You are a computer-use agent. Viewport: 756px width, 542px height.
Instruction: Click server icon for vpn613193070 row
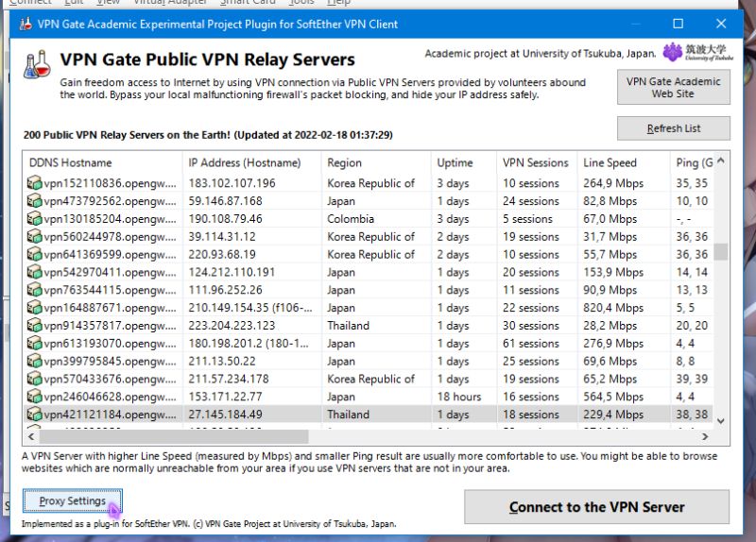click(x=35, y=344)
